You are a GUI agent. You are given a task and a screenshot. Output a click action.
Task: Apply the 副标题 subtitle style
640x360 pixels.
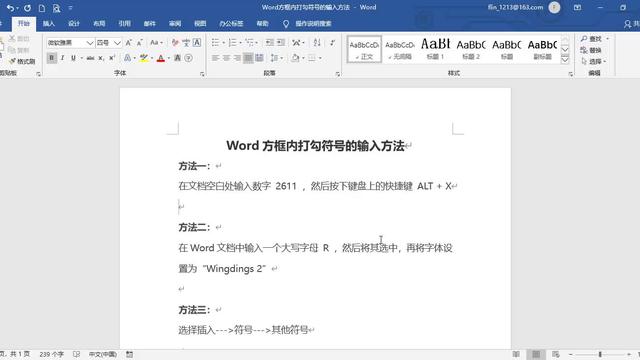point(542,49)
